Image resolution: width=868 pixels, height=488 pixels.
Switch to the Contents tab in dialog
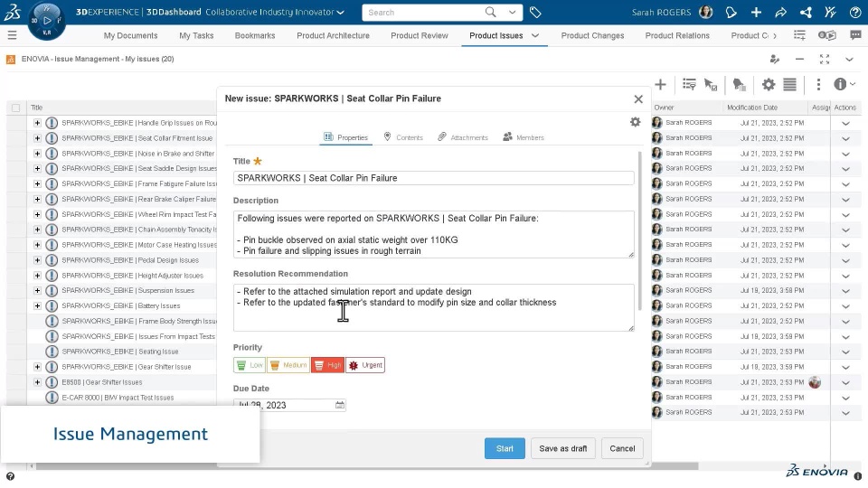coord(403,137)
